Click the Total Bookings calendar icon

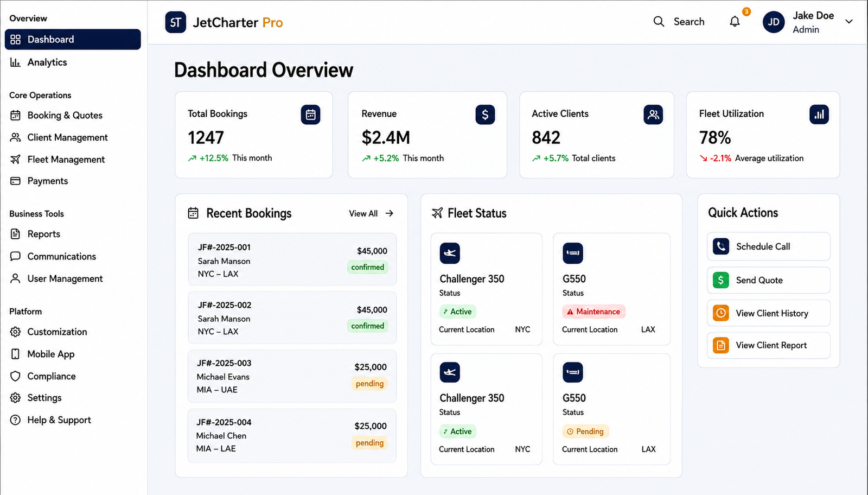311,115
